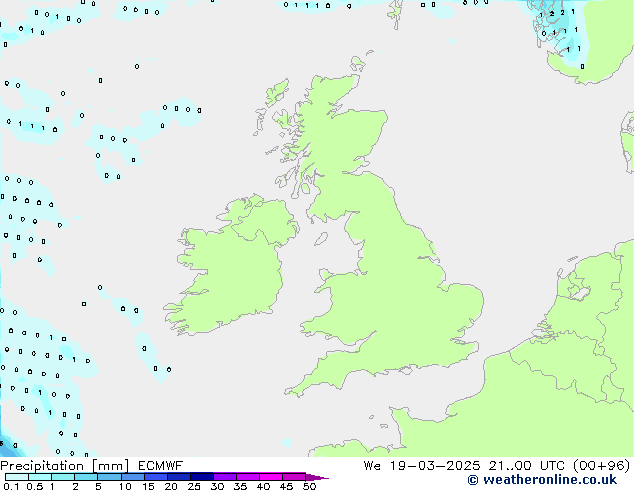Click the 20–25 mm legend color box
The image size is (634, 490).
tap(178, 477)
